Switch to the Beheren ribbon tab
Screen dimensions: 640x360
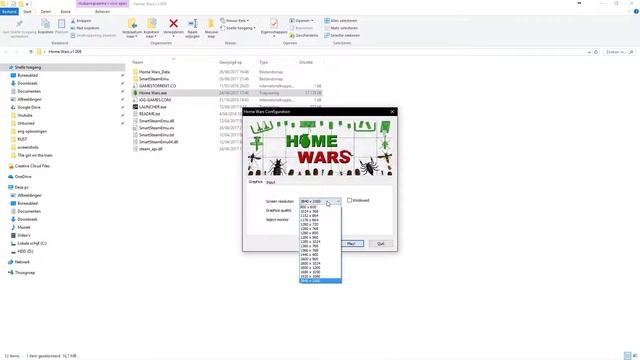(x=102, y=11)
